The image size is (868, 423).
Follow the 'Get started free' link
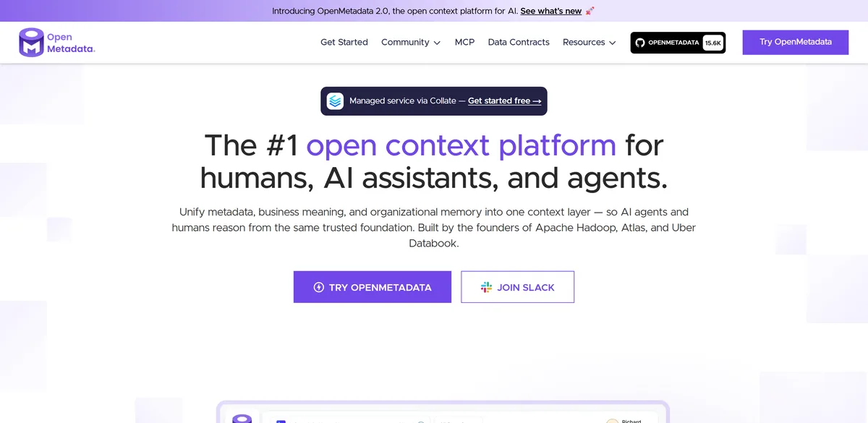coord(505,101)
